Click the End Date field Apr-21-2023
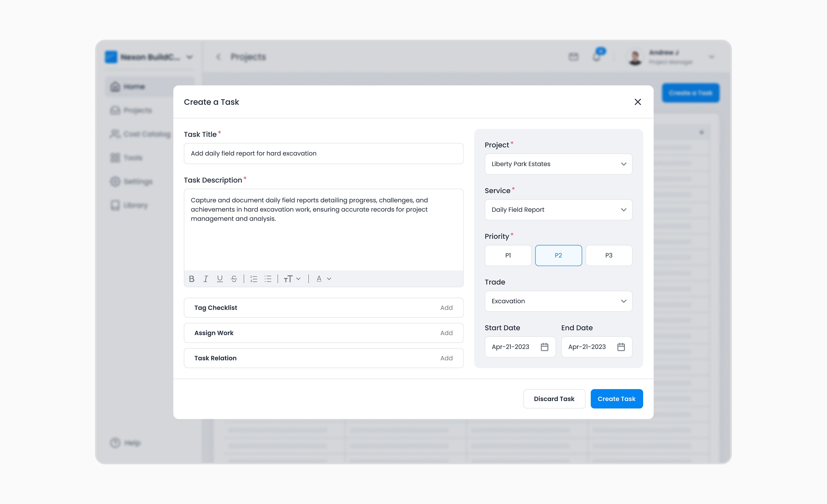 597,347
